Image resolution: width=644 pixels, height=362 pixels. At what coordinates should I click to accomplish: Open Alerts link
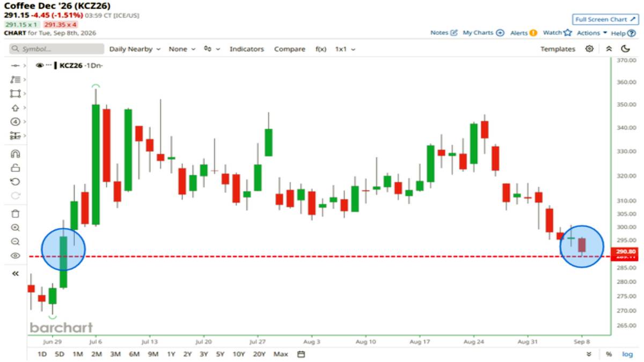point(523,33)
